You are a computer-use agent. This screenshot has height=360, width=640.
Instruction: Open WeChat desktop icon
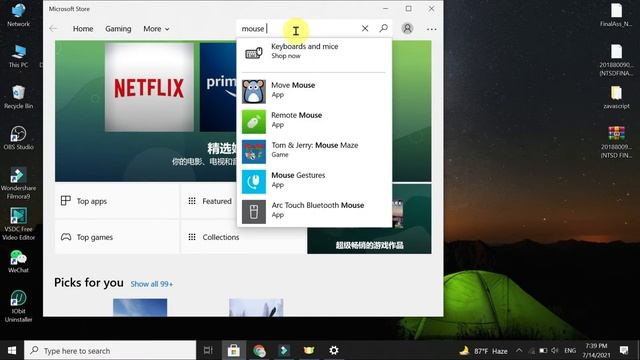coord(18,261)
